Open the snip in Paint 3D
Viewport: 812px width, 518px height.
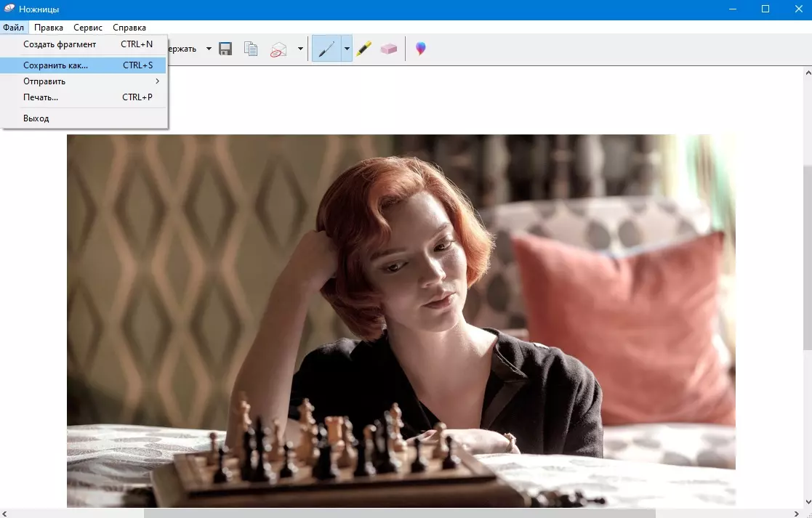click(x=420, y=49)
